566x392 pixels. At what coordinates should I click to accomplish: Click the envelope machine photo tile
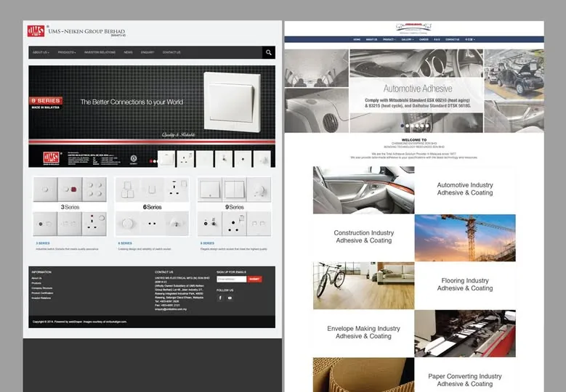pyautogui.click(x=465, y=334)
